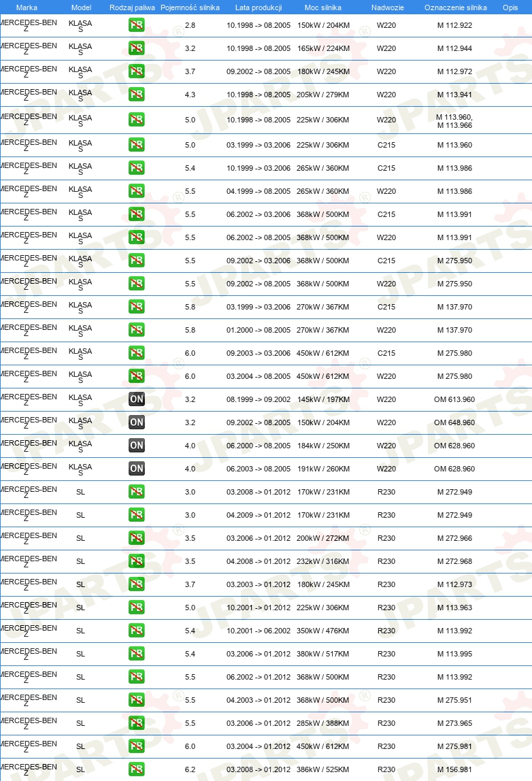Select the 145kW / 197KM power cell
Viewport: 532px width, 781px height.
pos(323,399)
